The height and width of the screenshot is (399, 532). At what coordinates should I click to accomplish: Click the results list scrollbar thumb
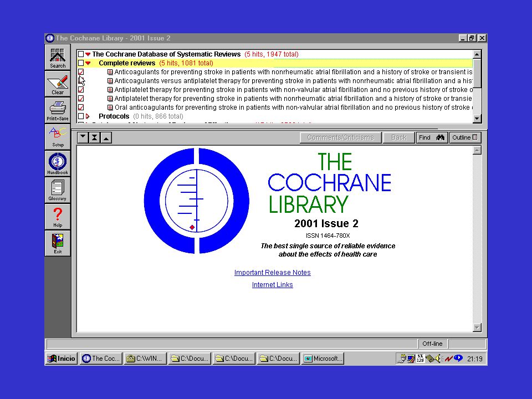[477, 73]
